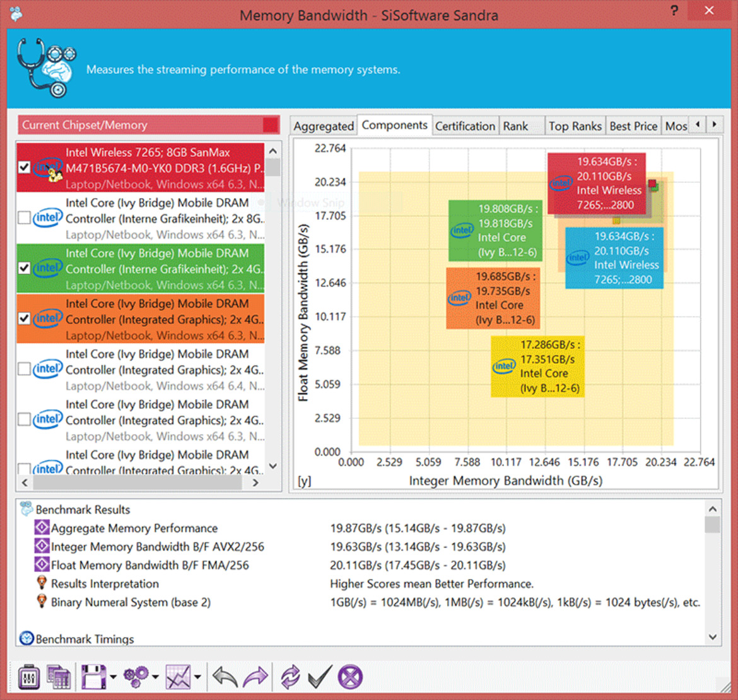Uncheck the Intel Wireless 7265 red entry
Image resolution: width=738 pixels, height=700 pixels.
click(25, 168)
